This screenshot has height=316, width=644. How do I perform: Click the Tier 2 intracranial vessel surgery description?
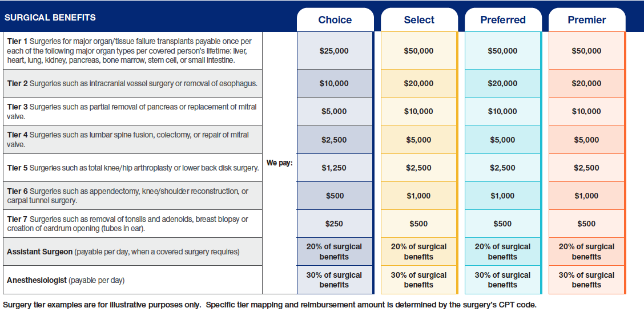pos(132,83)
